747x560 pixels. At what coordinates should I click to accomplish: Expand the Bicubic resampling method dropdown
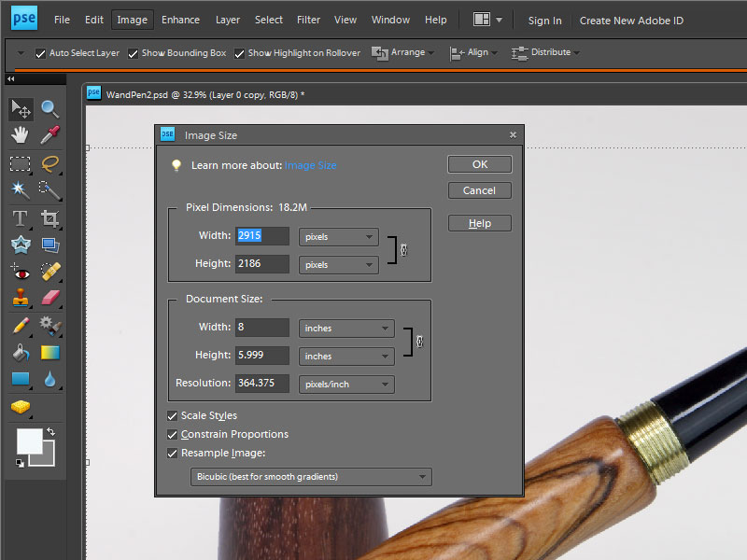click(x=313, y=477)
